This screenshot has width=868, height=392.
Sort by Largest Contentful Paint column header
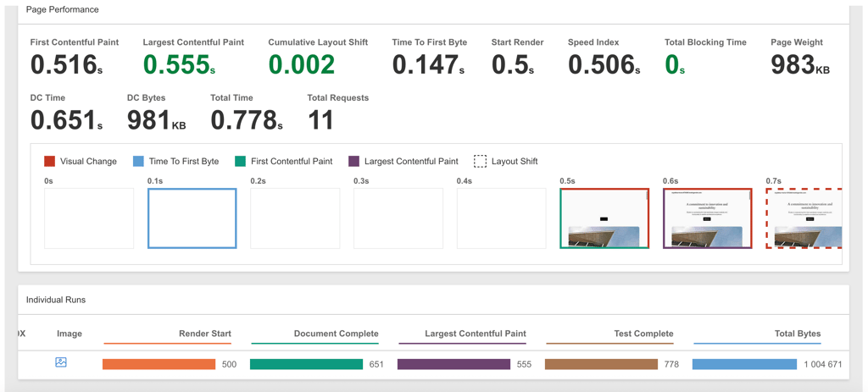[476, 334]
